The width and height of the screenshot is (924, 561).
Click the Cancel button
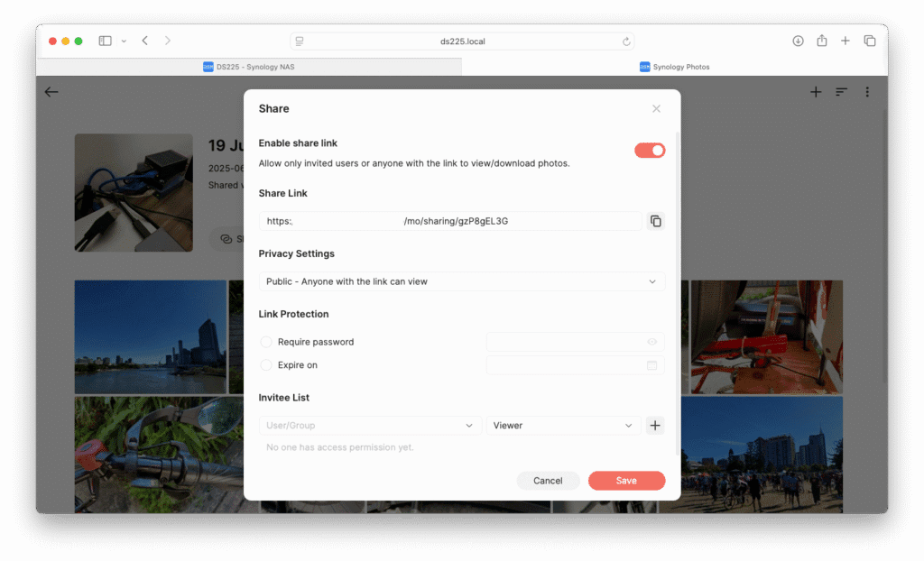click(548, 481)
